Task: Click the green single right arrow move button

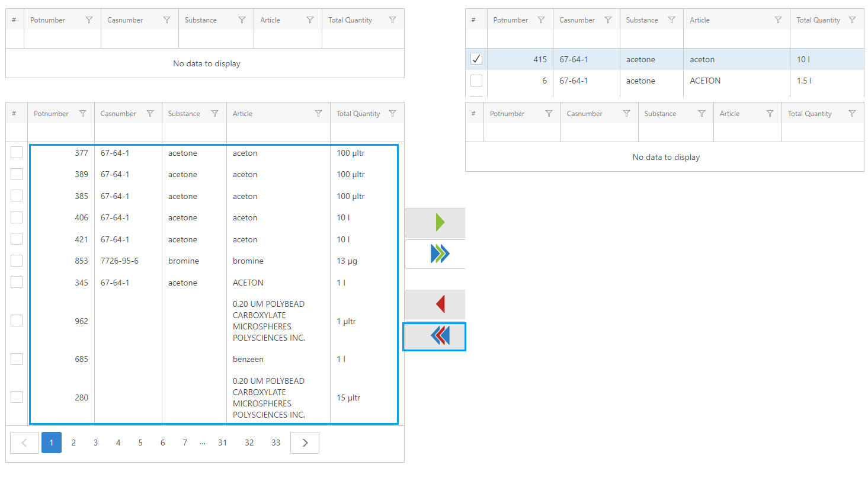Action: (439, 222)
